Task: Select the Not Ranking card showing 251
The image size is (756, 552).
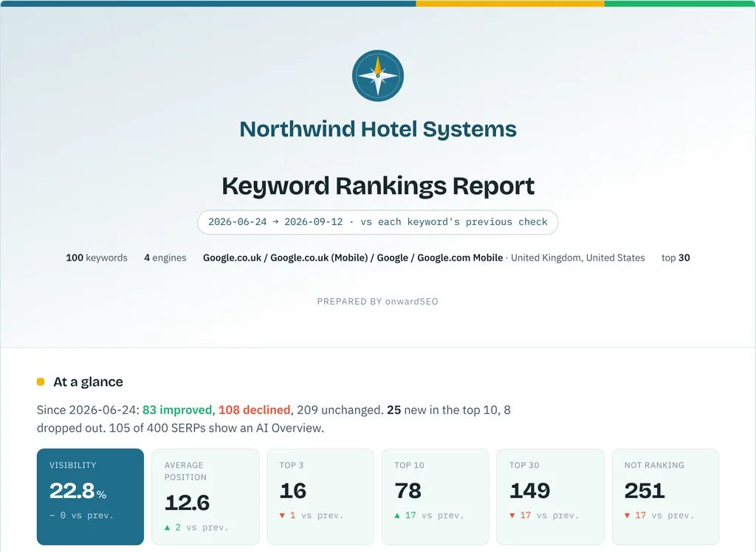Action: click(x=665, y=497)
